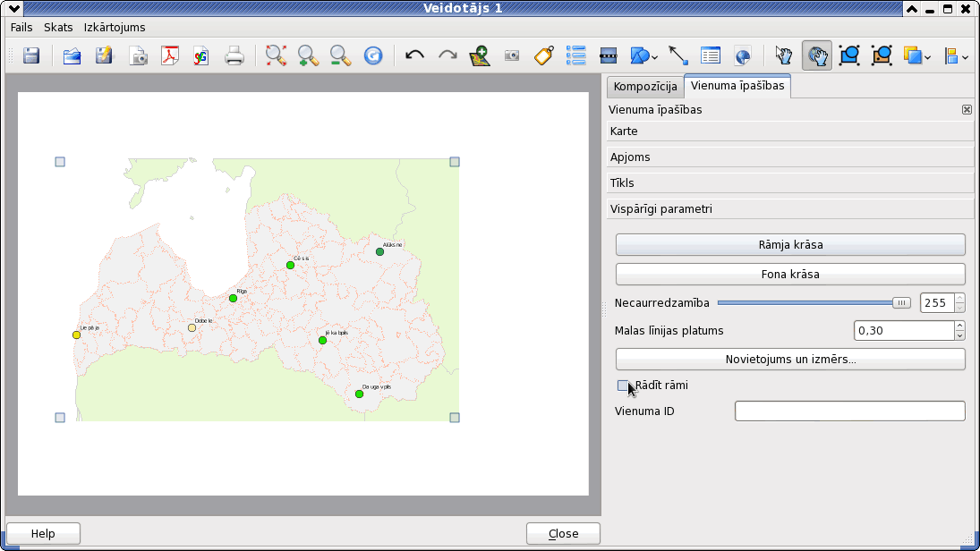Collapse the Vispārīgi parametri section
980x551 pixels.
790,208
